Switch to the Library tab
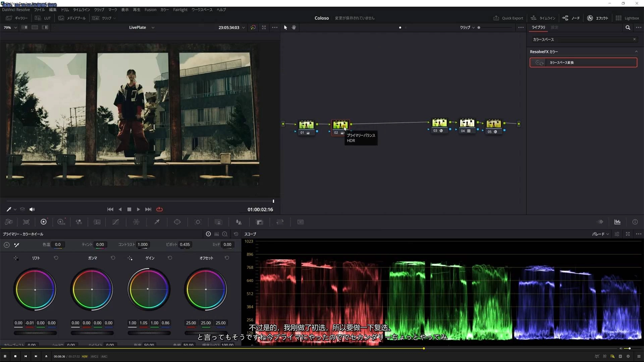 [538, 27]
